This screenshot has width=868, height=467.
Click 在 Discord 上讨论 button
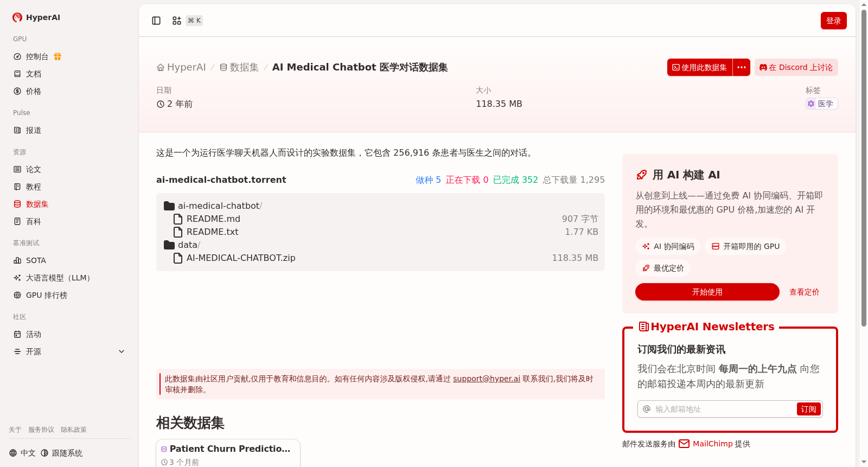pyautogui.click(x=796, y=67)
